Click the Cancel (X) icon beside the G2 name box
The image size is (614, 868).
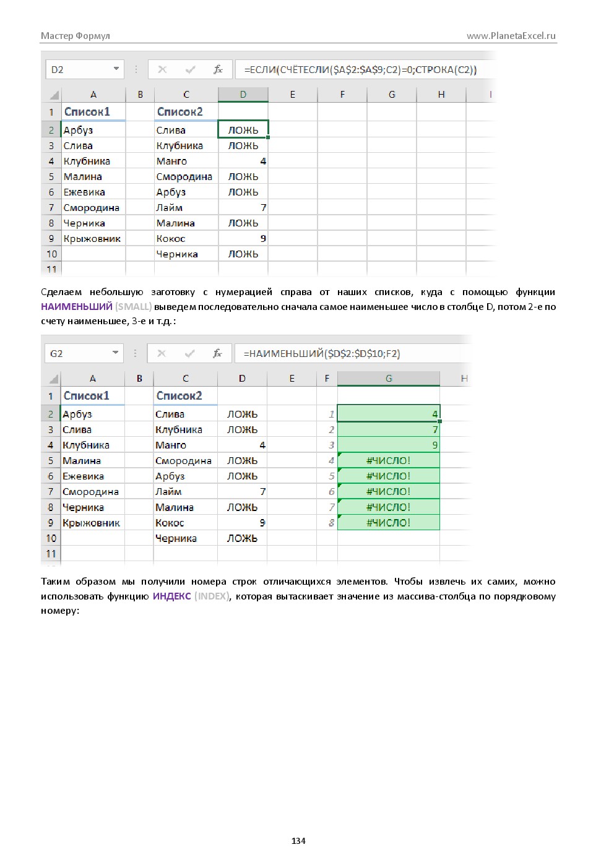(x=162, y=353)
